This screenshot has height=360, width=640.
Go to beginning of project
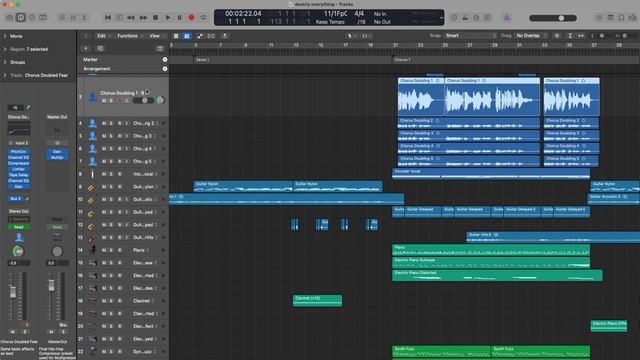coord(108,18)
